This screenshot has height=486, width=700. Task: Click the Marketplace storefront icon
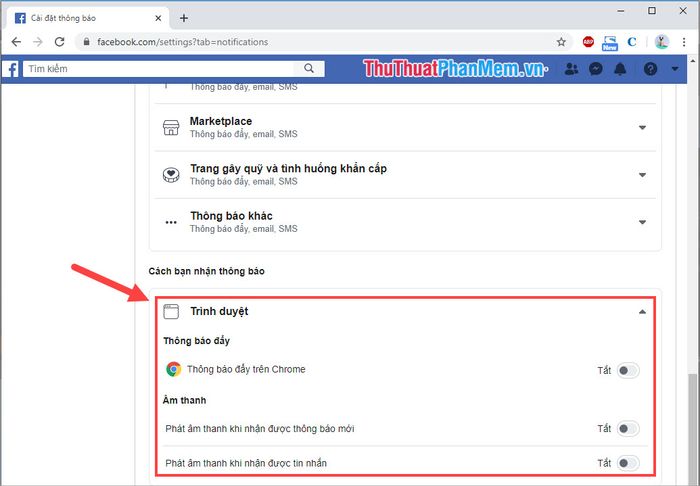coord(171,128)
